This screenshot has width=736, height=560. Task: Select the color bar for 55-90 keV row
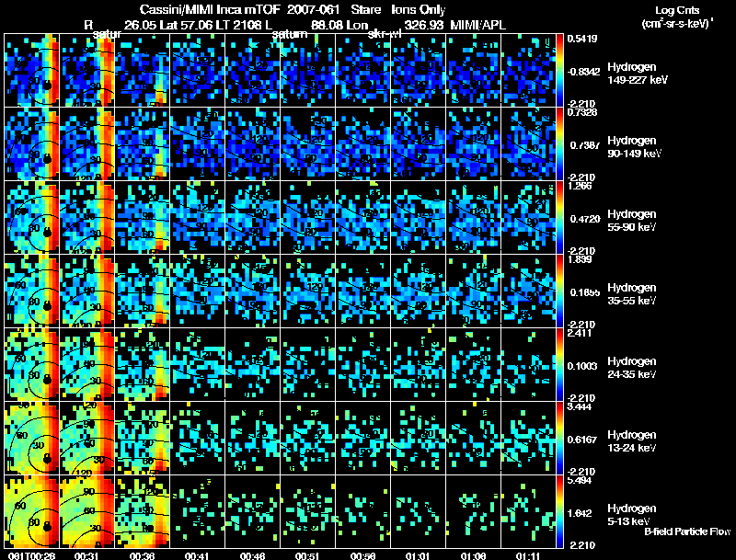point(559,218)
